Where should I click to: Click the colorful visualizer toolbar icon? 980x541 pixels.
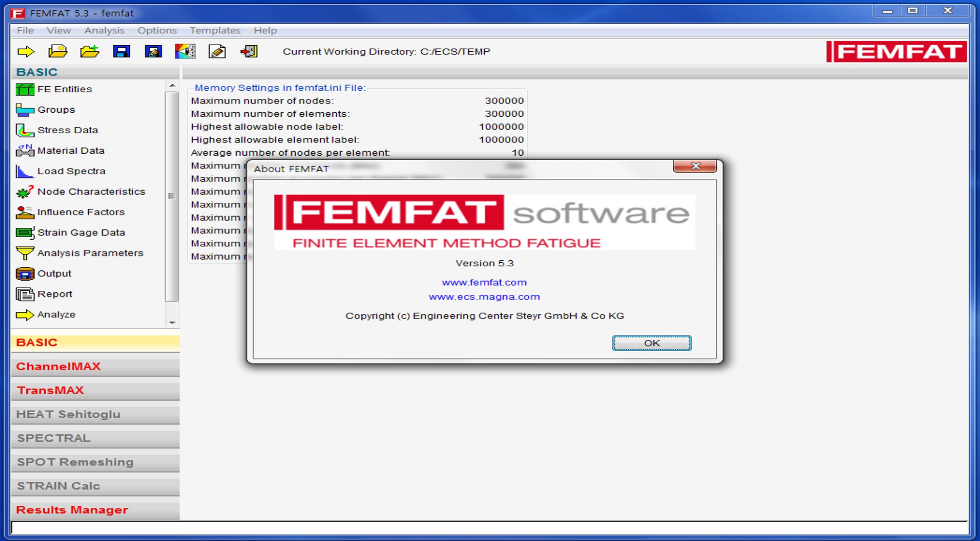click(185, 51)
